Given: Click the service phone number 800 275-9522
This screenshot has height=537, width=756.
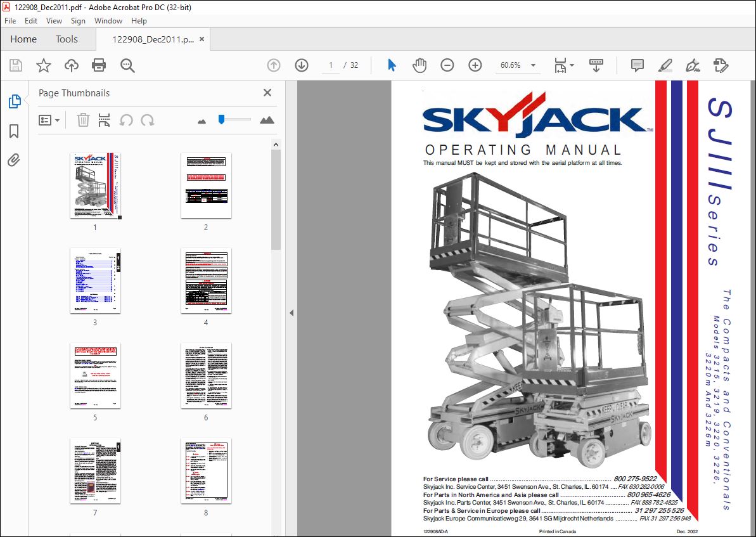Looking at the screenshot, I should click(x=635, y=479).
